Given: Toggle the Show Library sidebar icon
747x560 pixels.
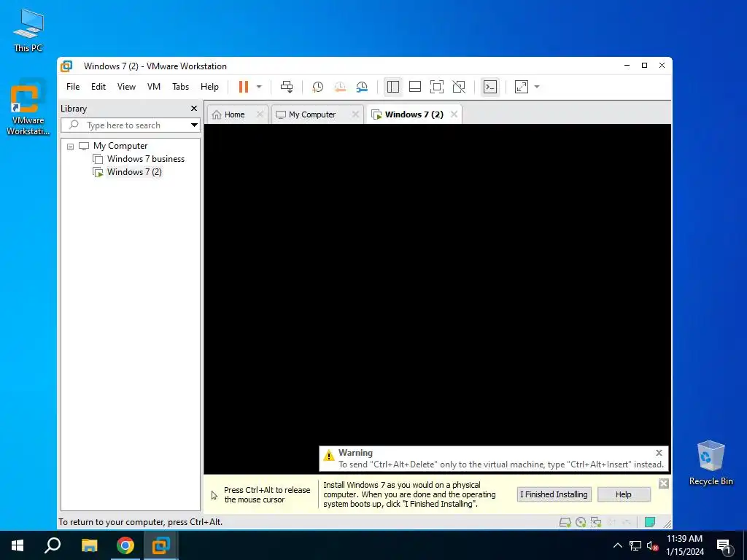Looking at the screenshot, I should 393,87.
